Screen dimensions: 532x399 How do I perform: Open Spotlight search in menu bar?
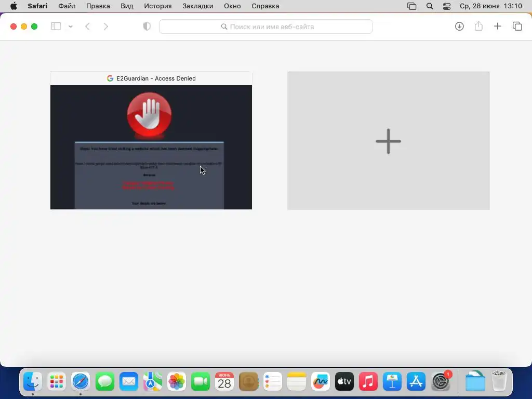(x=430, y=6)
